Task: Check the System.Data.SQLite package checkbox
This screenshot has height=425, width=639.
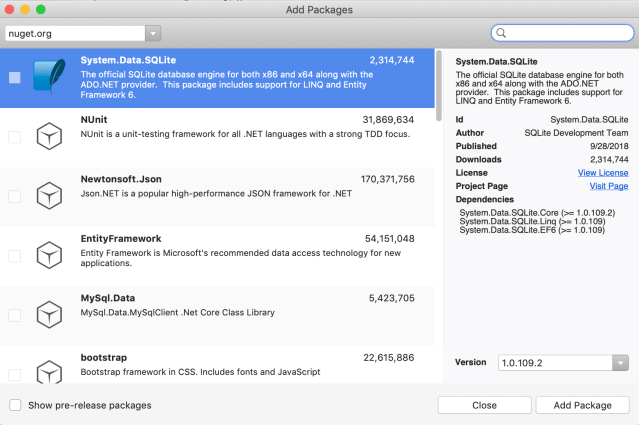Action: [15, 78]
